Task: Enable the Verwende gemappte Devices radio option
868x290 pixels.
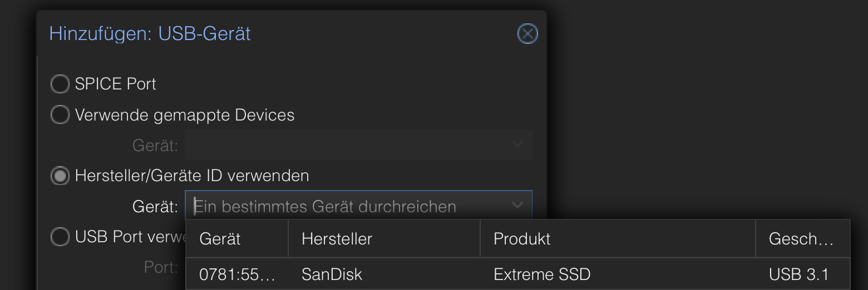Action: pos(60,116)
